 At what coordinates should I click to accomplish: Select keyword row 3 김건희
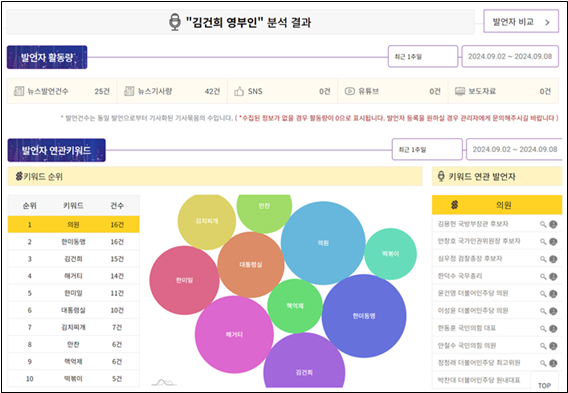pos(74,259)
